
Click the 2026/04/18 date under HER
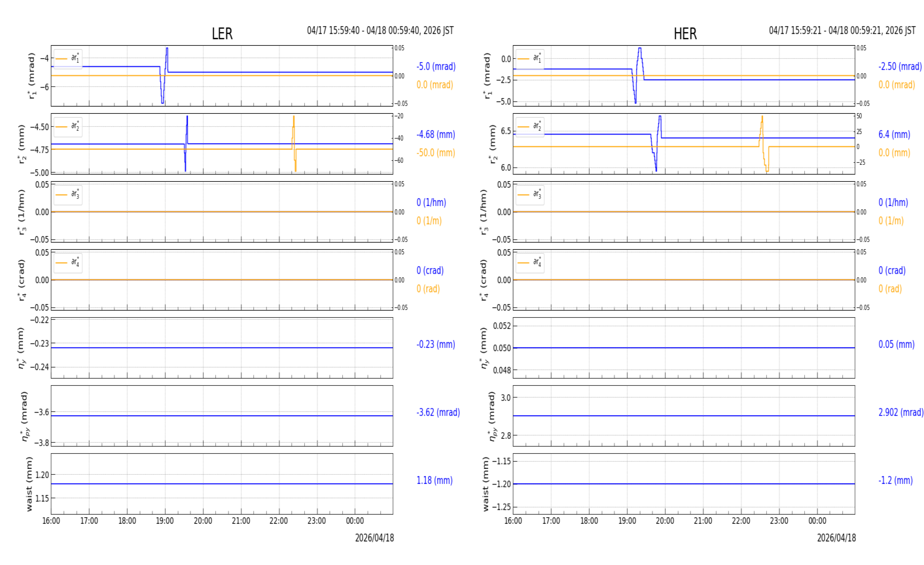pos(836,538)
